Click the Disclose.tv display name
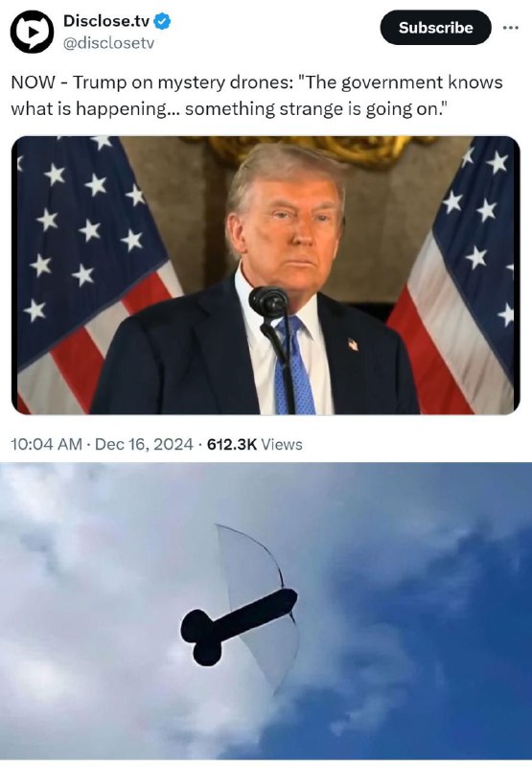 tap(106, 21)
